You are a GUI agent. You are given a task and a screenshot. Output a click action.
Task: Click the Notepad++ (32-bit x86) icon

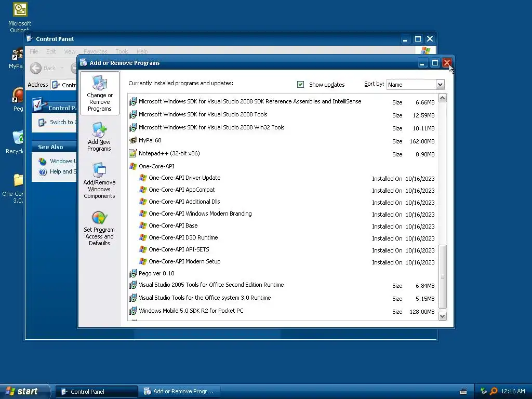click(x=133, y=153)
